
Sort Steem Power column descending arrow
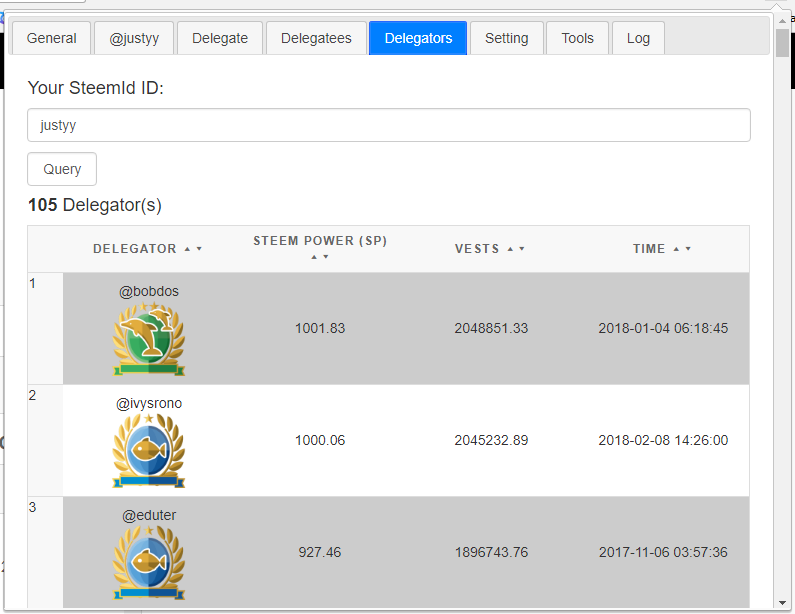(326, 257)
